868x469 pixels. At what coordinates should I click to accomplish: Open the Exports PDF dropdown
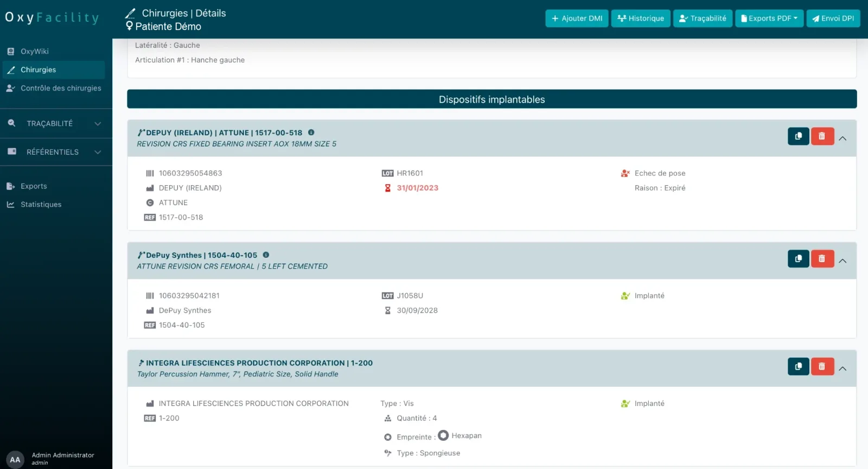[x=769, y=18]
